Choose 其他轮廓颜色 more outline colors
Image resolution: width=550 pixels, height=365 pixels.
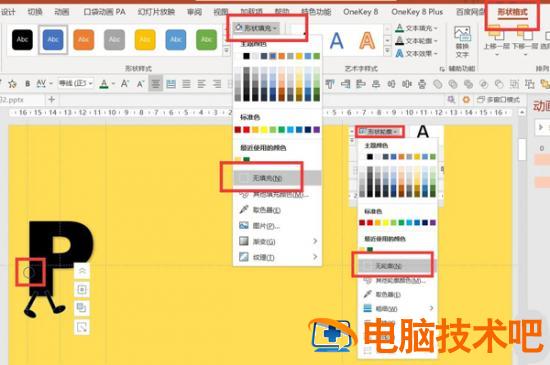pyautogui.click(x=396, y=280)
